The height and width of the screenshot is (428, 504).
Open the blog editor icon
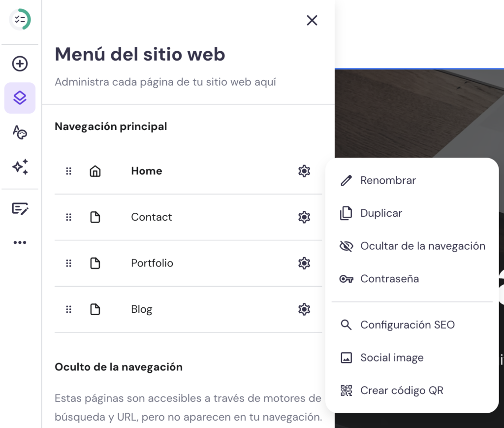point(20,209)
